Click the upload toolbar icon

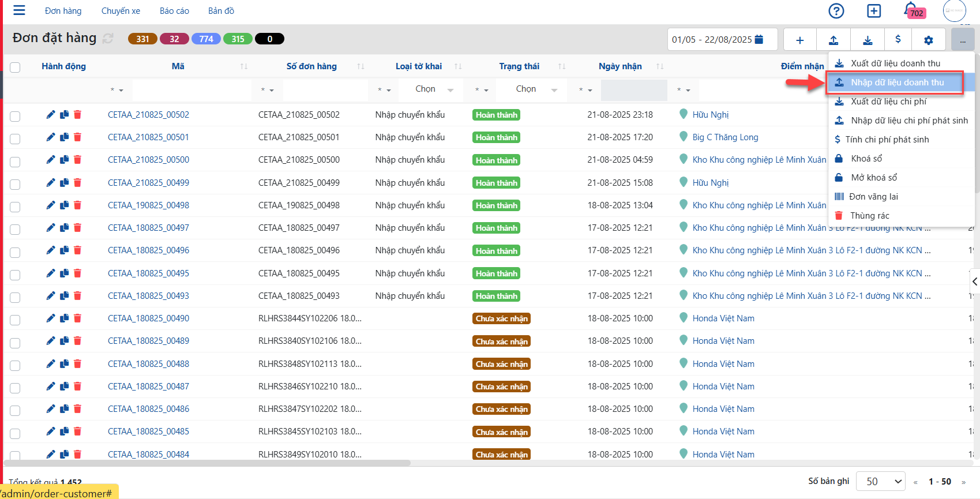(x=833, y=40)
